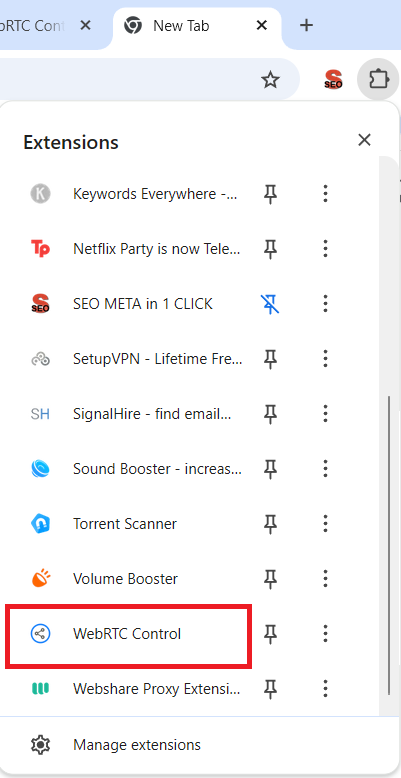Switch to the New Tab tab
The height and width of the screenshot is (778, 401).
(x=197, y=26)
